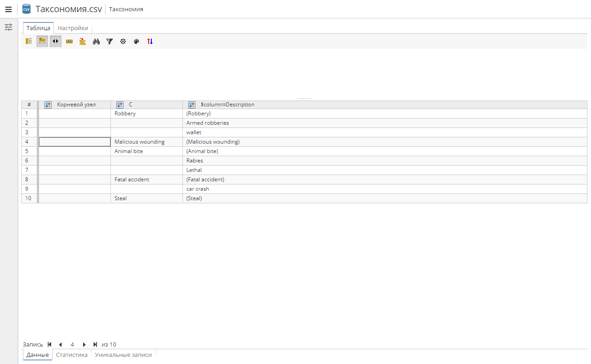Image resolution: width=591 pixels, height=364 pixels.
Task: Select the wallet cell
Action: pyautogui.click(x=385, y=132)
